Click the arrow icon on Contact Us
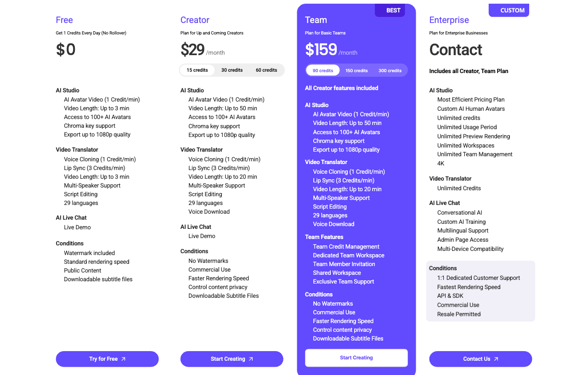This screenshot has width=588, height=375. point(496,359)
